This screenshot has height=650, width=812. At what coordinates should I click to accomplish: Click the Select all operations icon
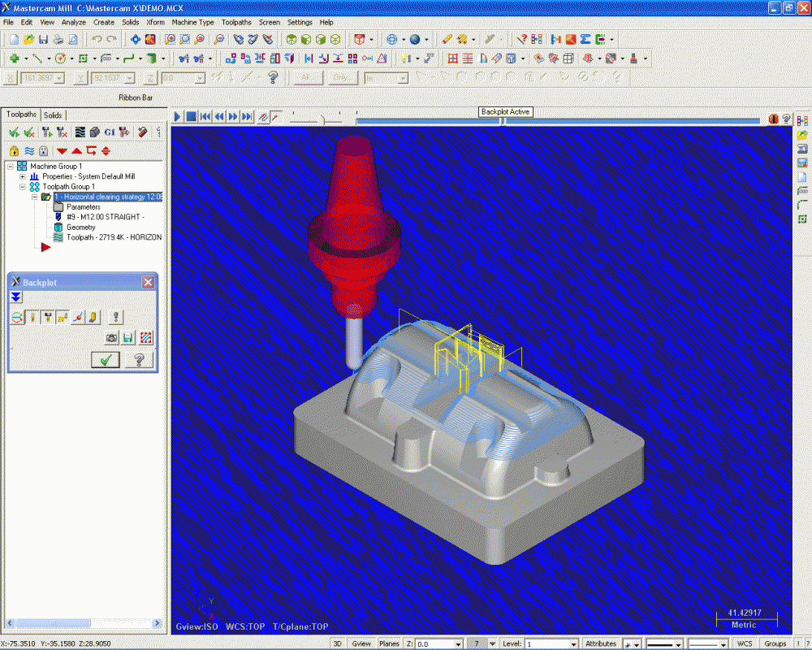[x=14, y=132]
